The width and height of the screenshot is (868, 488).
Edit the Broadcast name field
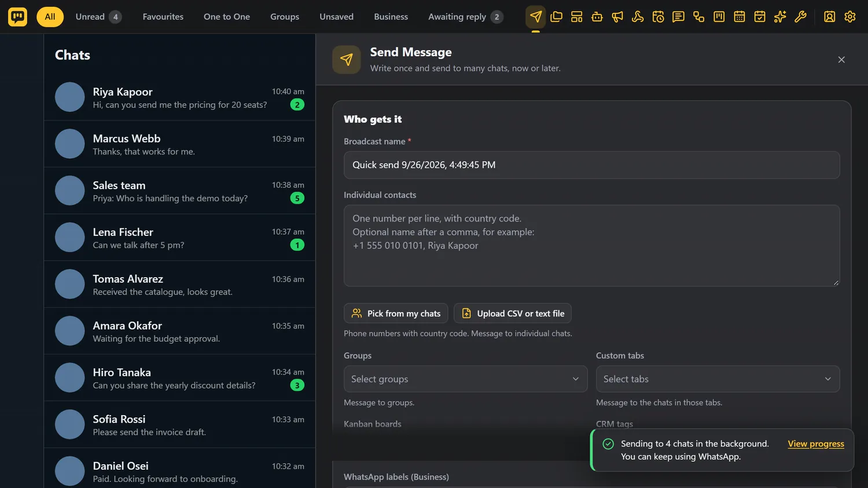coord(592,165)
